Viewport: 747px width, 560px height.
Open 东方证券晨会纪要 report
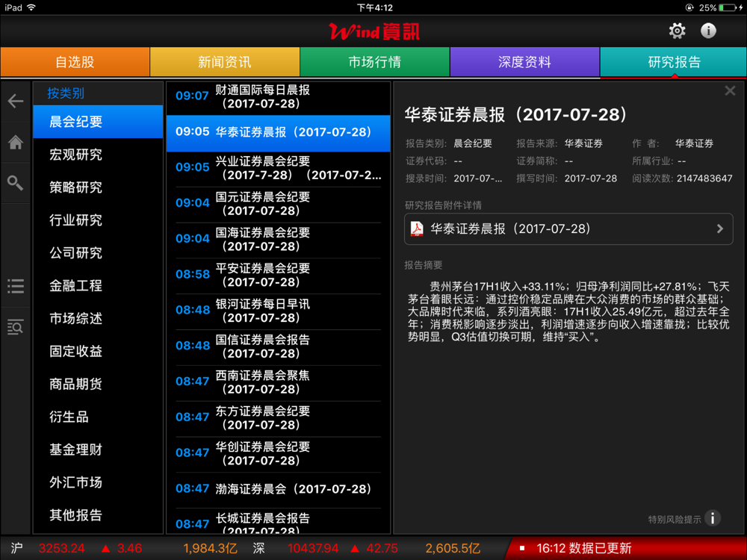[278, 419]
